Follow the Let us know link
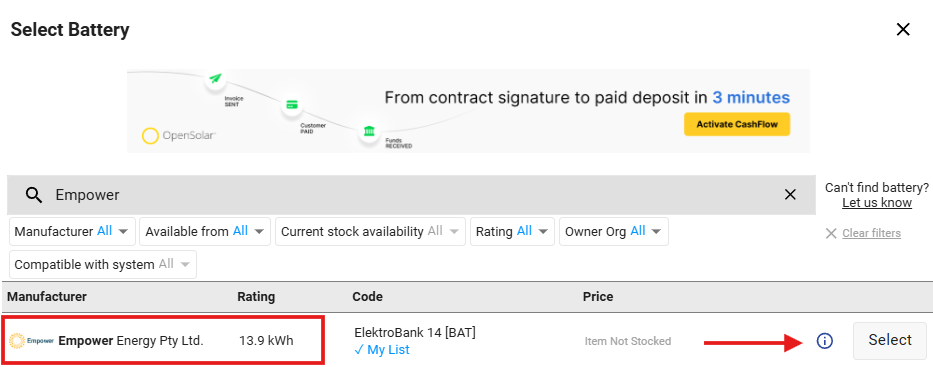This screenshot has width=933, height=367. tap(876, 203)
